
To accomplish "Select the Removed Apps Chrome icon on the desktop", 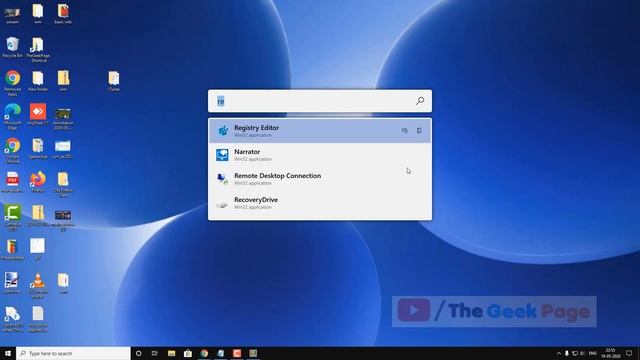I will [x=12, y=83].
